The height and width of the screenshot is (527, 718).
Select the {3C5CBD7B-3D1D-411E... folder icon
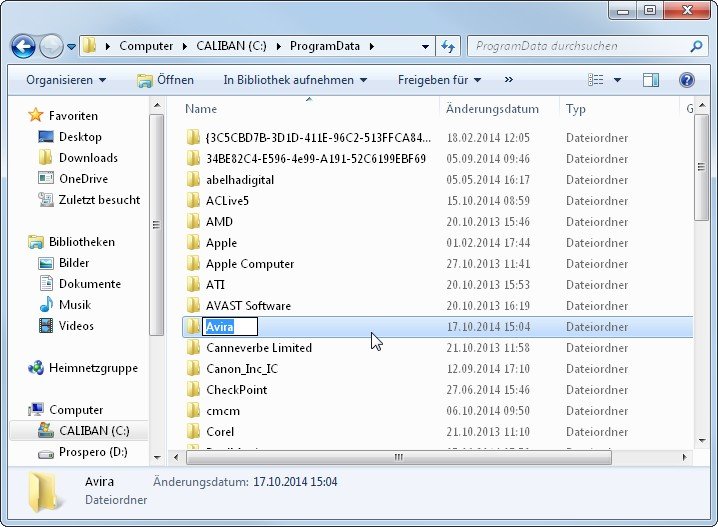[x=193, y=137]
